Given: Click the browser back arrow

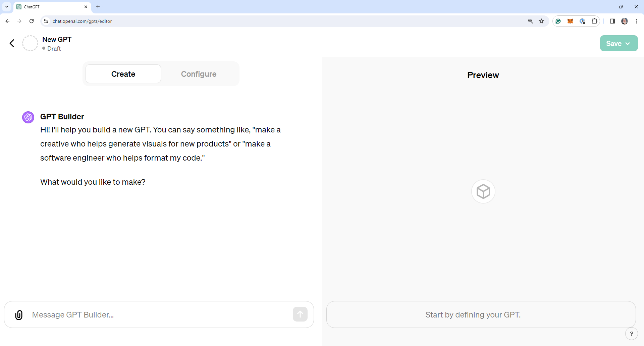Looking at the screenshot, I should click(7, 21).
